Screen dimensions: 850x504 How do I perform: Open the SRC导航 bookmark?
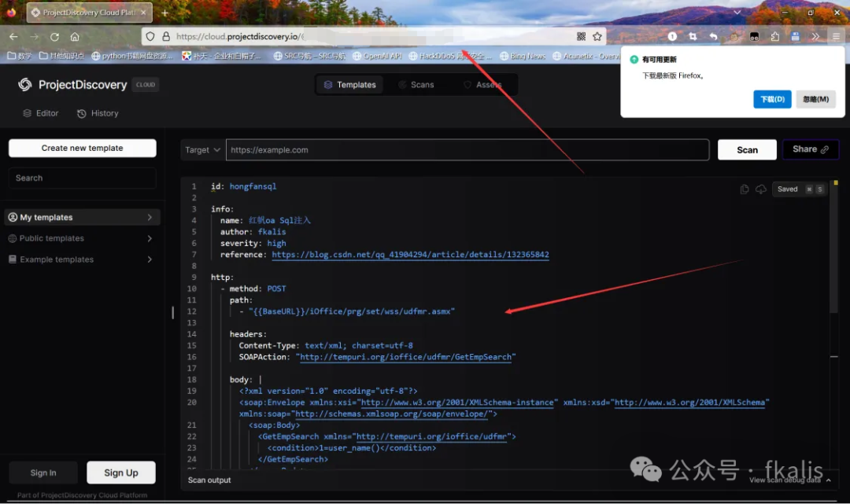coord(309,56)
